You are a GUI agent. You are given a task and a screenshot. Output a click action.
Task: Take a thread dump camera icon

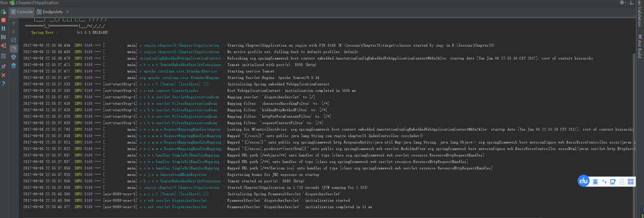pos(3,37)
